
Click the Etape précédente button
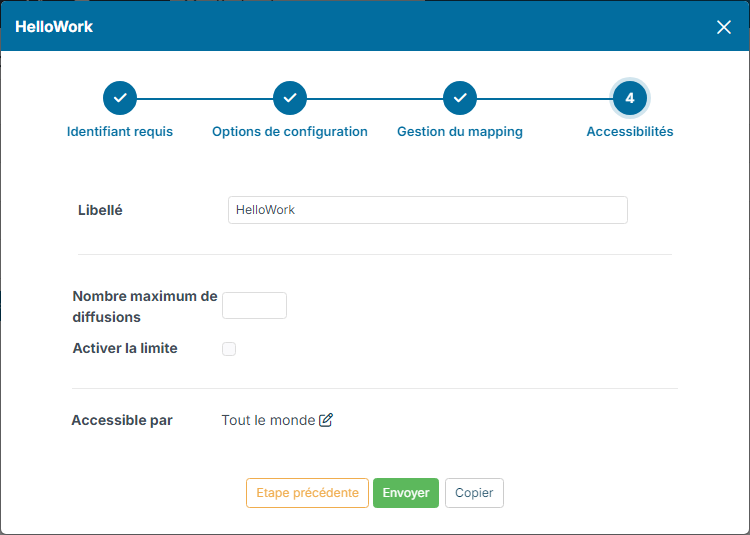307,492
